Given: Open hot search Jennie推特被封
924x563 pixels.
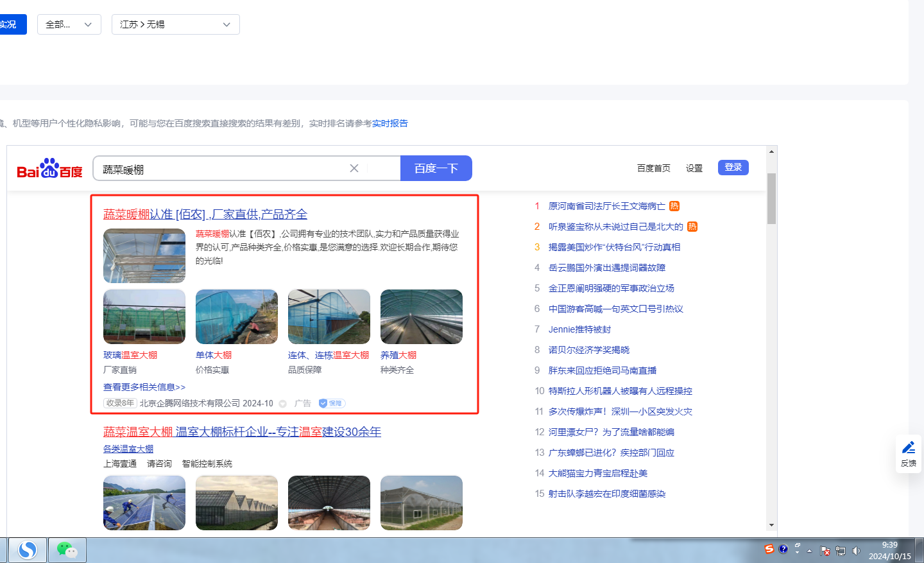Looking at the screenshot, I should pyautogui.click(x=580, y=329).
